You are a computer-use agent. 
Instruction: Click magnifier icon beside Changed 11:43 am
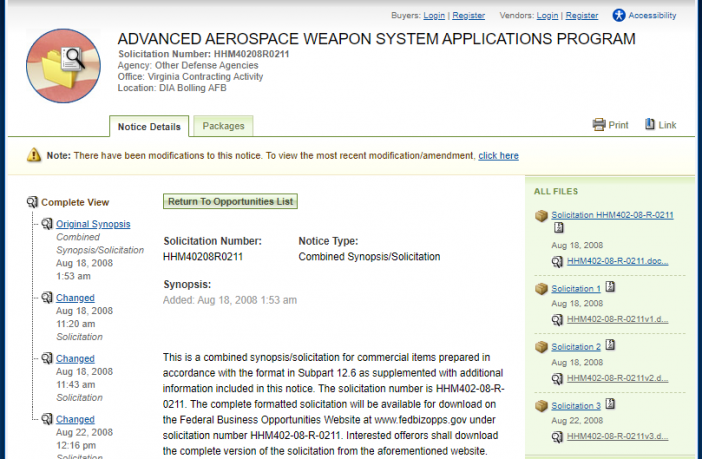(x=47, y=358)
